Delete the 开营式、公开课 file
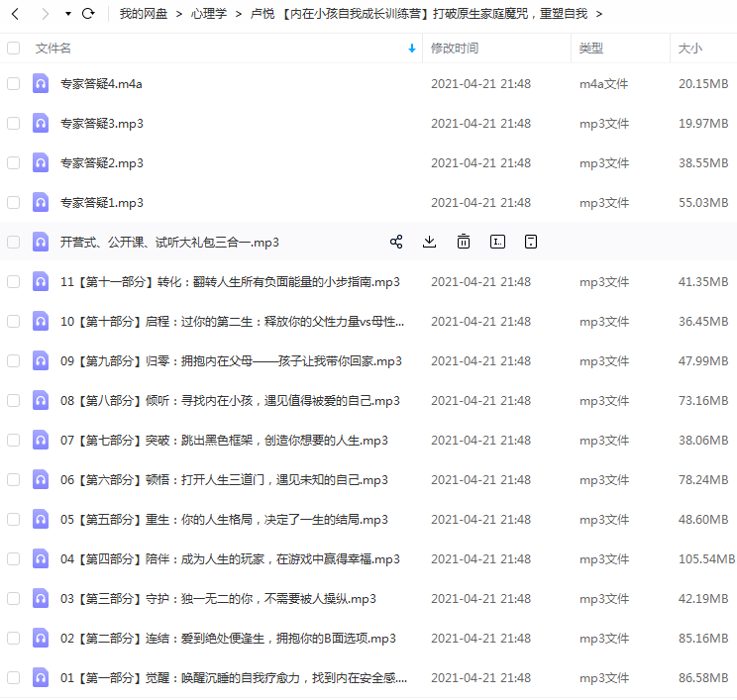 point(464,242)
